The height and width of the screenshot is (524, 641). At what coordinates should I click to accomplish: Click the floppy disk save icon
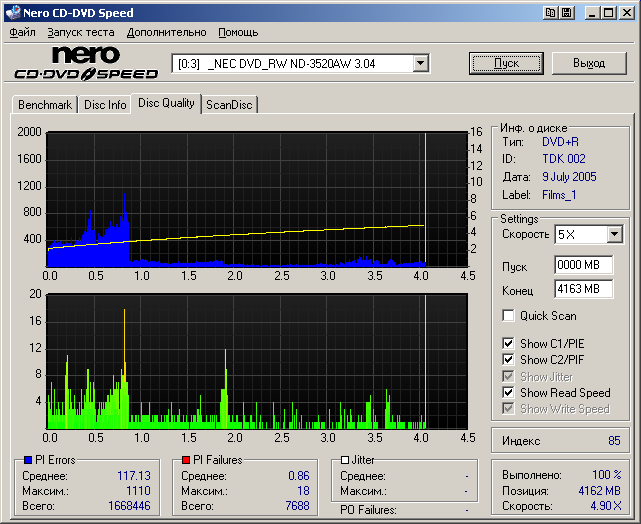[566, 13]
